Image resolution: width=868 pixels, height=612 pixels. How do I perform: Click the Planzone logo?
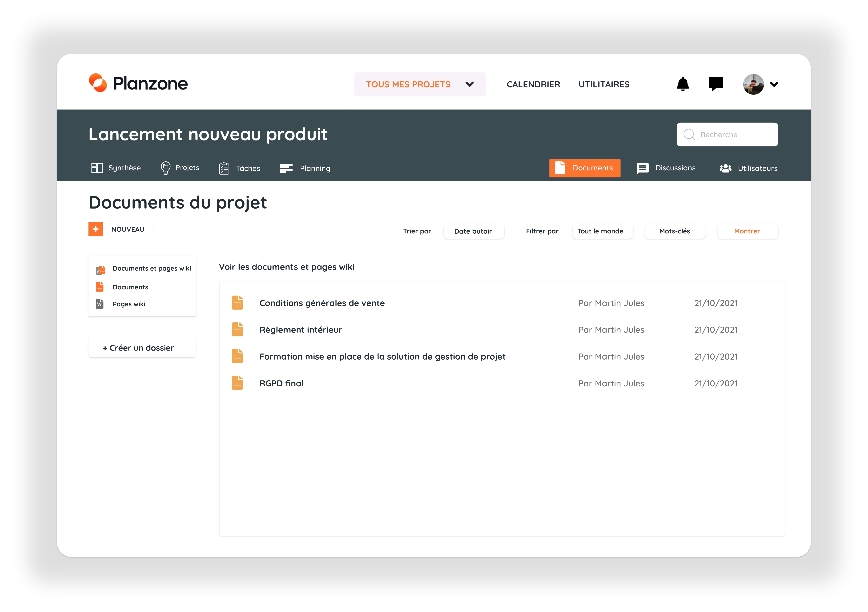click(138, 83)
